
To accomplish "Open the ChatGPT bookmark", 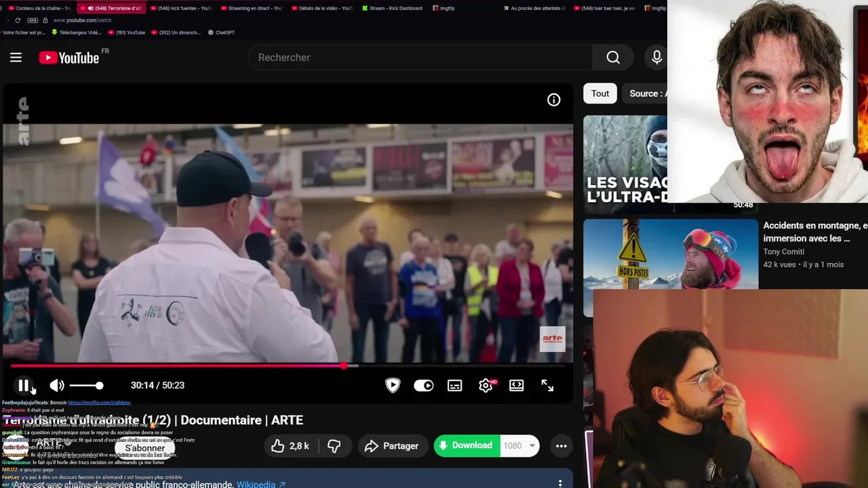I will point(221,33).
